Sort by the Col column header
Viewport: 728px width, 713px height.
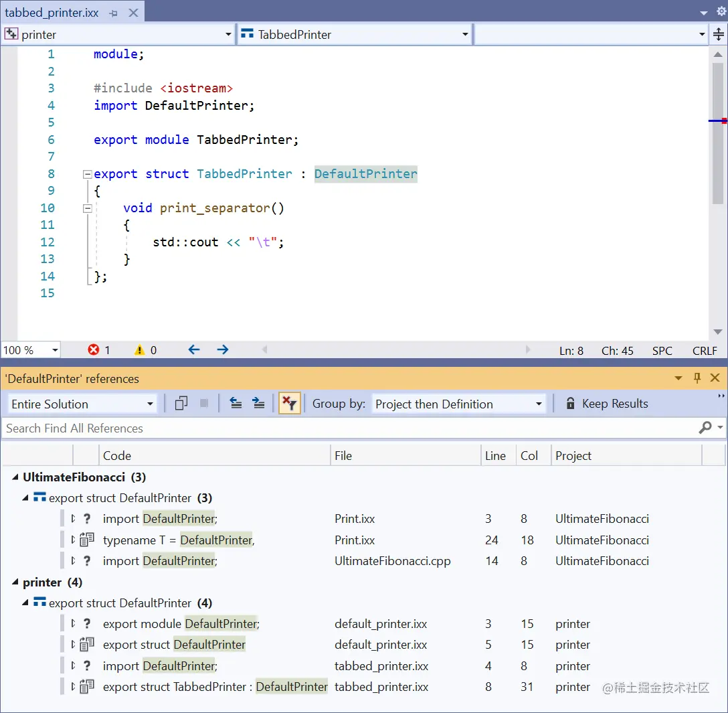point(533,456)
